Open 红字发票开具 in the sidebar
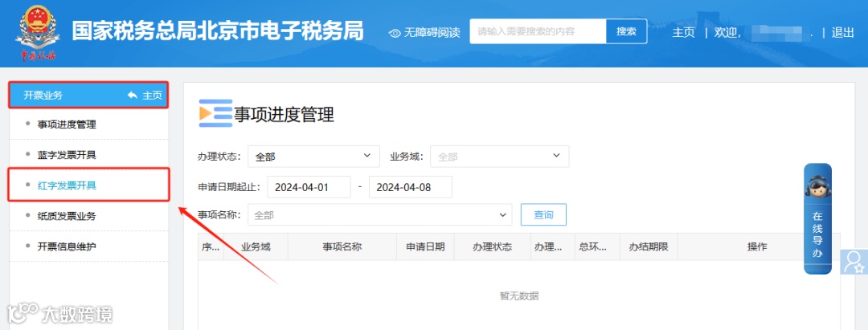Screen dimensions: 868x330 click(67, 185)
